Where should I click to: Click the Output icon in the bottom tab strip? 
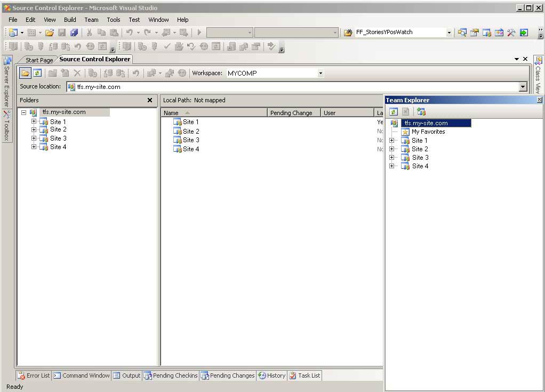pos(117,375)
